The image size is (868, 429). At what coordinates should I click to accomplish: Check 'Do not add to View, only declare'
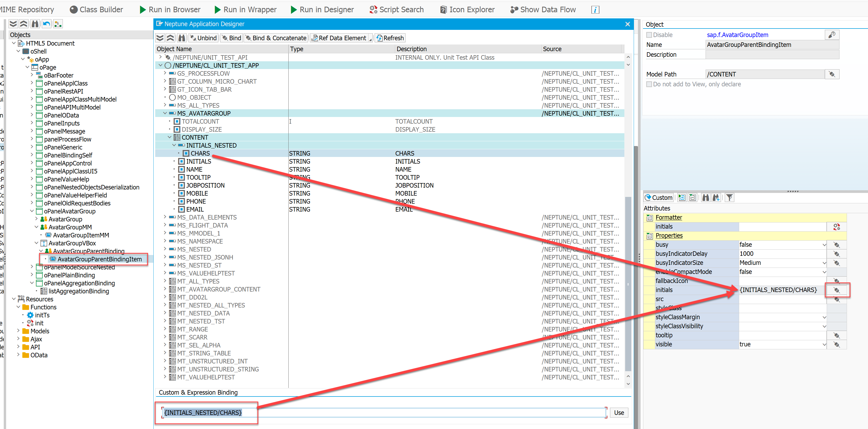[x=649, y=84]
